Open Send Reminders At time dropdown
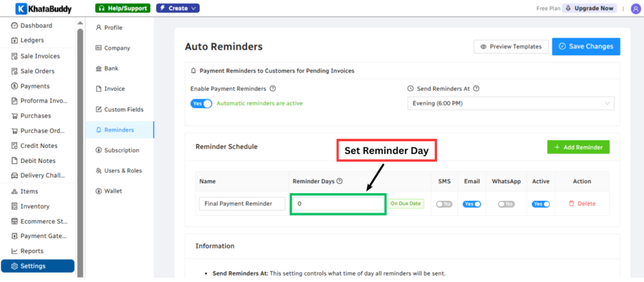Screen dimensions: 644x282 pyautogui.click(x=511, y=103)
